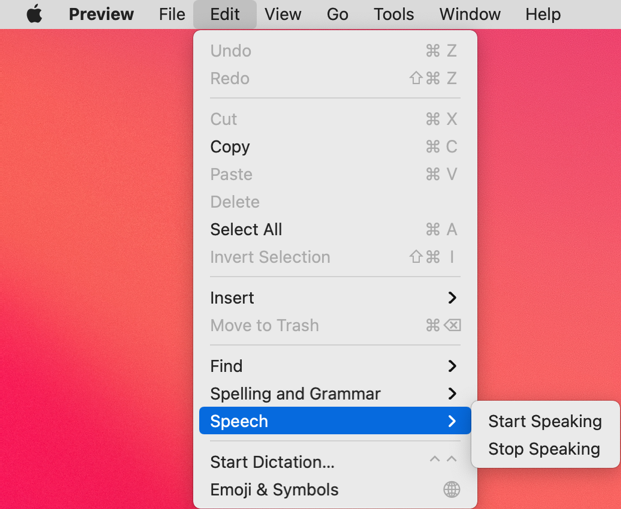Click the Redo menu item

pos(335,78)
